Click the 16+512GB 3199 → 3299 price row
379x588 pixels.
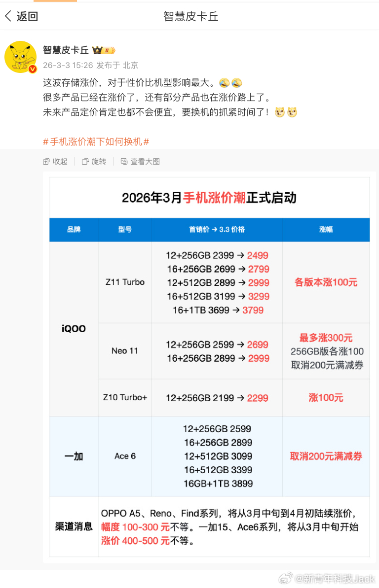click(218, 297)
